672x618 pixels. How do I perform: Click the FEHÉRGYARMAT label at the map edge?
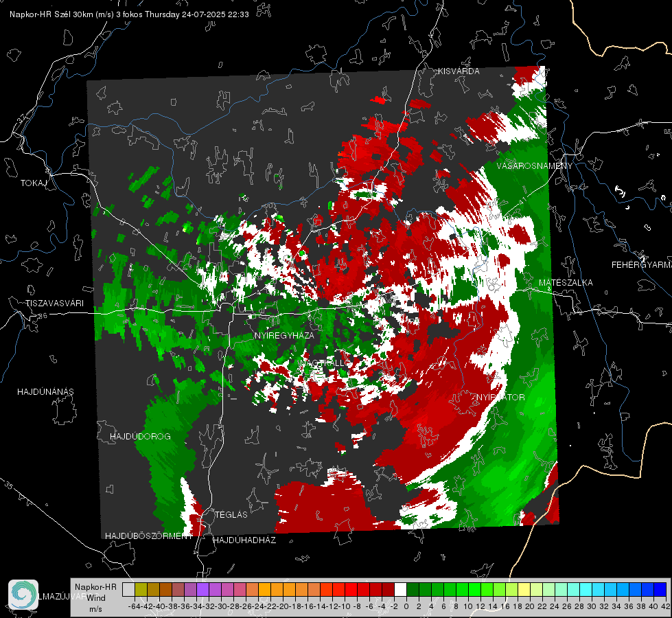(642, 265)
